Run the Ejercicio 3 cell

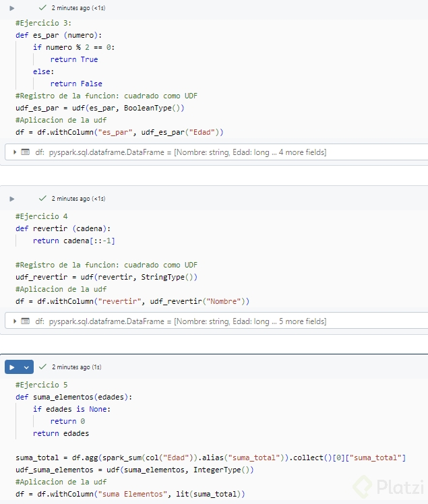tap(12, 8)
